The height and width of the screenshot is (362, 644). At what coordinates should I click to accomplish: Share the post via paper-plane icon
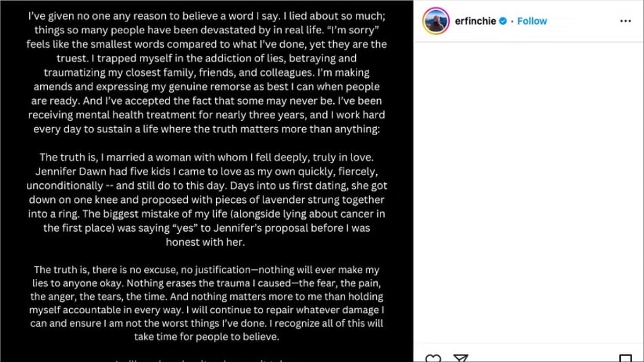461,358
